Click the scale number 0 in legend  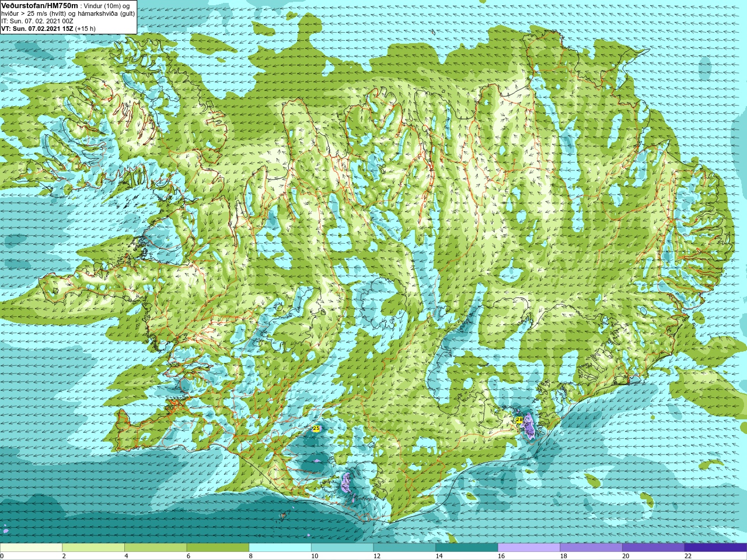click(x=2, y=556)
